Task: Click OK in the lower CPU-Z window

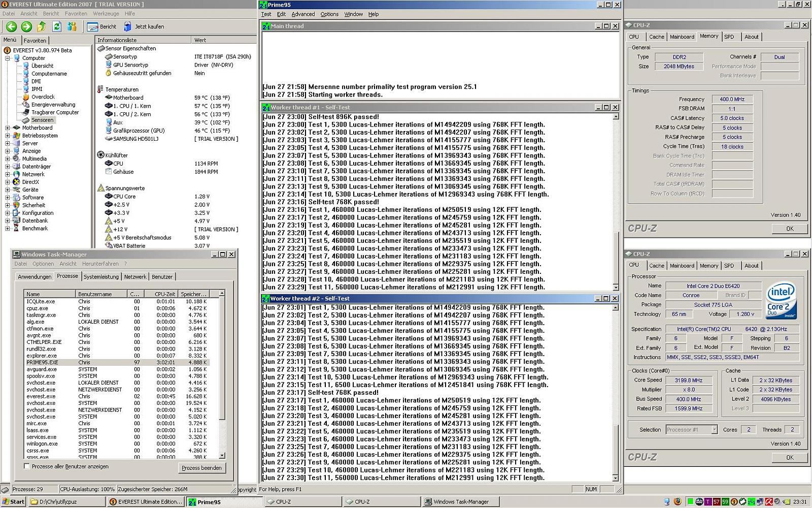Action: coord(790,457)
